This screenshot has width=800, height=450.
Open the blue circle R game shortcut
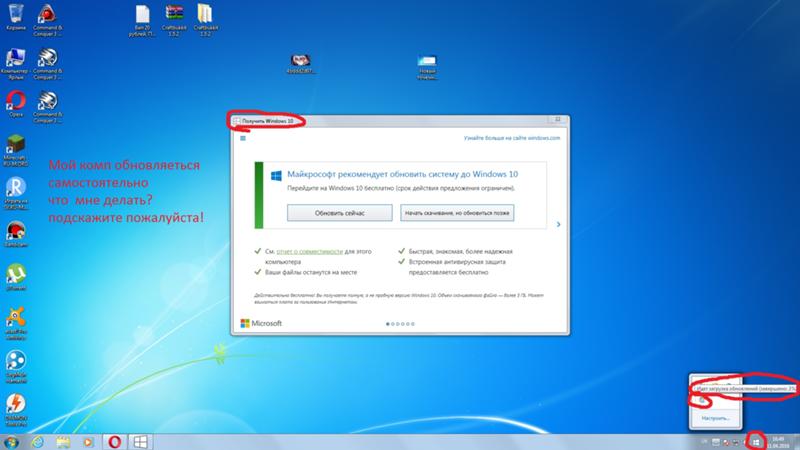[16, 194]
